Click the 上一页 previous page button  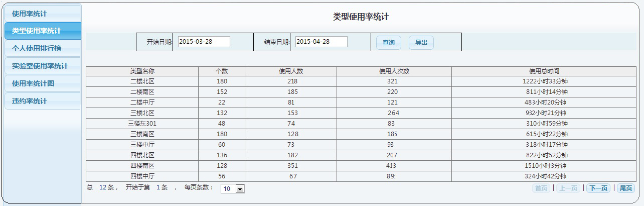tap(569, 188)
